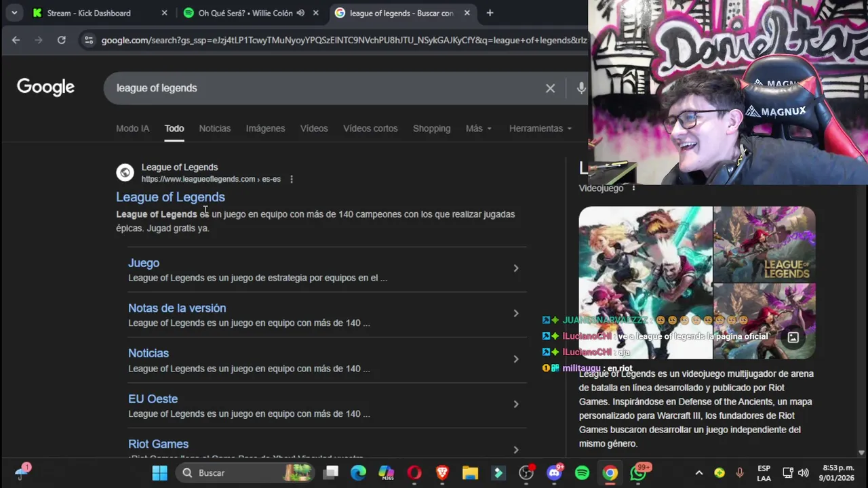Screen dimensions: 868x488
Task: Open the EU Oeste sitelink
Action: [x=153, y=399]
